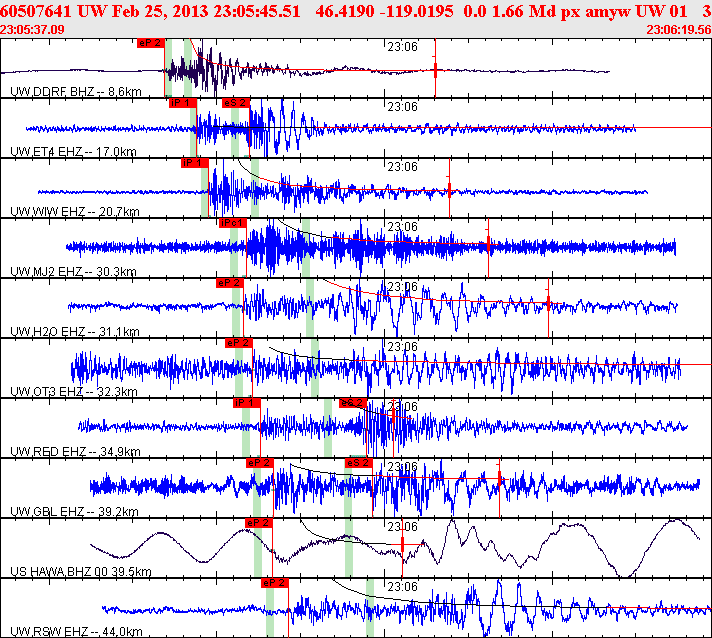Click the UW.RED.EHZ -- 34.9km station label
The image size is (712, 638).
coord(75,451)
